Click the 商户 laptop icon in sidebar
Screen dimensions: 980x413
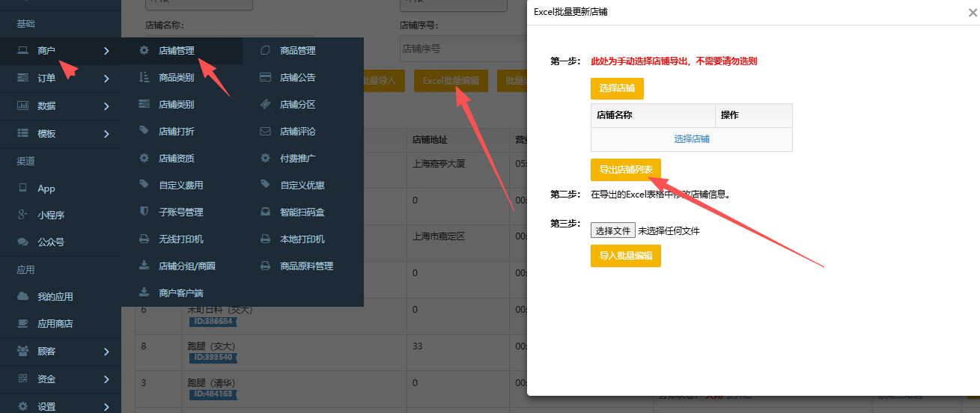pos(22,51)
